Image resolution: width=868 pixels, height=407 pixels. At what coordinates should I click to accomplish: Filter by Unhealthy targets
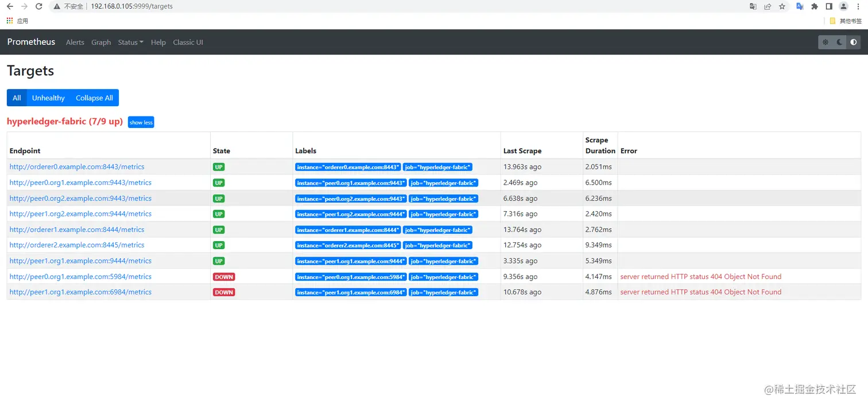(x=48, y=98)
